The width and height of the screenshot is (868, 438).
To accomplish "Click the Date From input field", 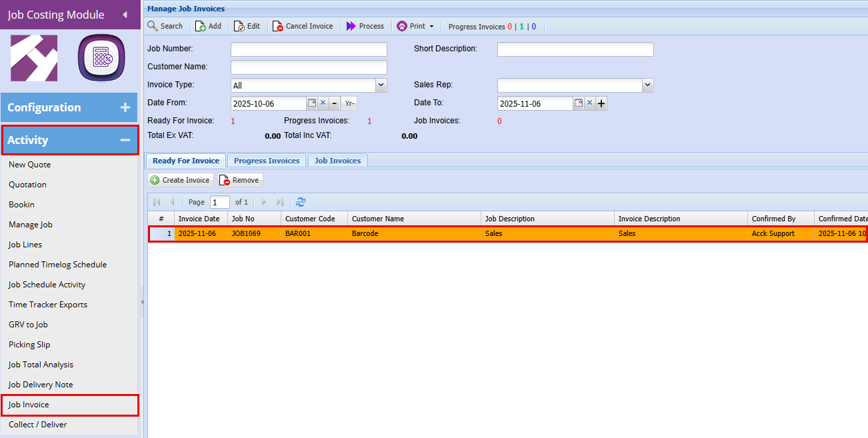I will [x=268, y=103].
